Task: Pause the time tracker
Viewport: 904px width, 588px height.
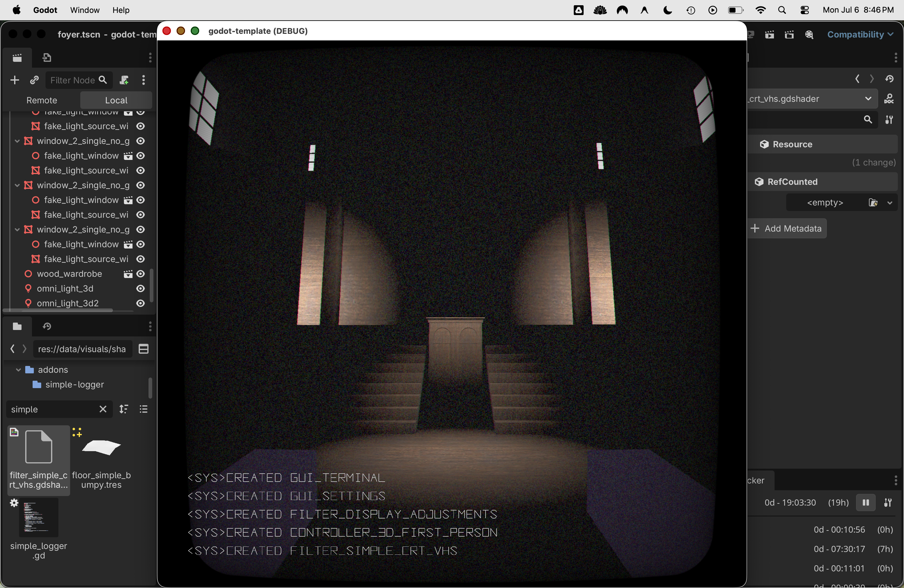Action: point(866,503)
